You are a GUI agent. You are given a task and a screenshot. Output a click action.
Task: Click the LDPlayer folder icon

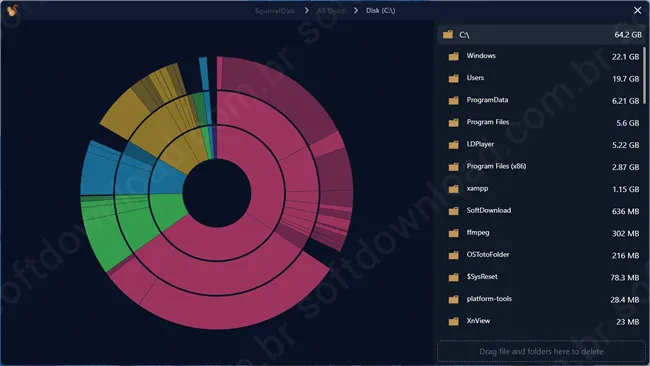pos(454,144)
